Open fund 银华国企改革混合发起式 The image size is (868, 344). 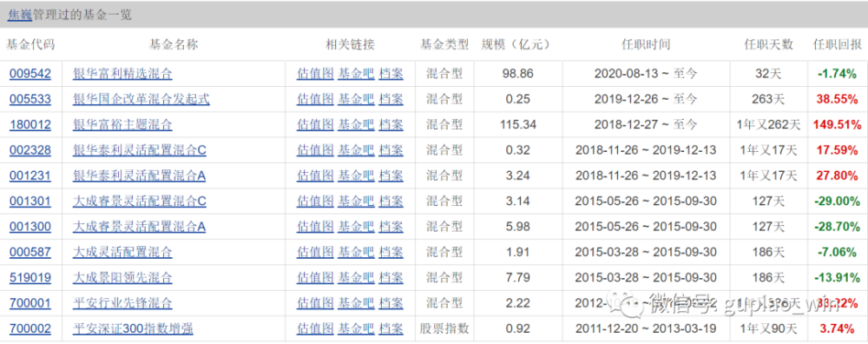pyautogui.click(x=141, y=99)
